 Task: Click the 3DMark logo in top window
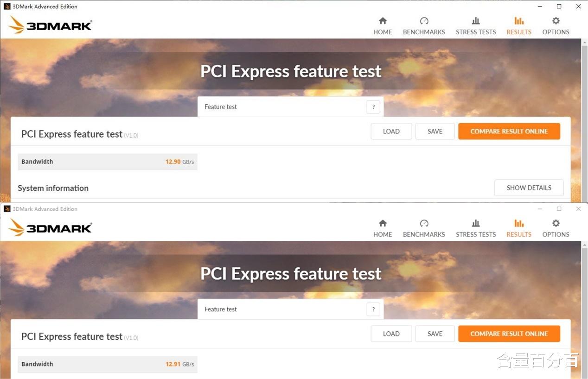point(51,25)
